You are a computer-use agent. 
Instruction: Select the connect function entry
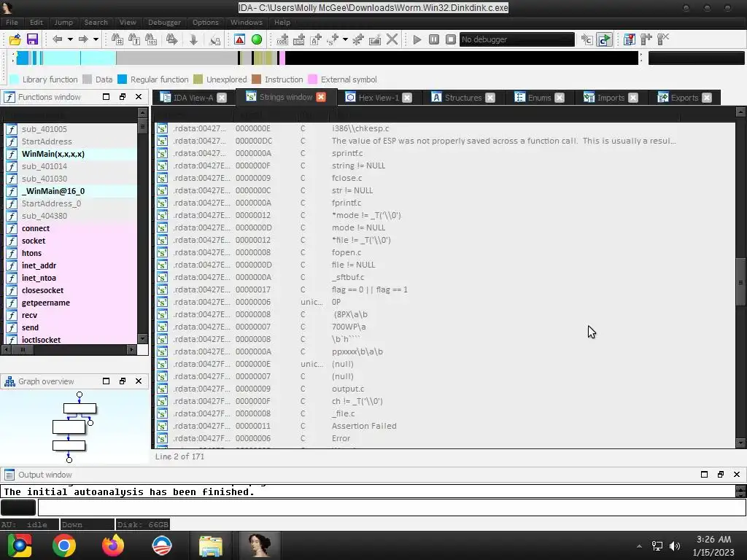click(71, 228)
